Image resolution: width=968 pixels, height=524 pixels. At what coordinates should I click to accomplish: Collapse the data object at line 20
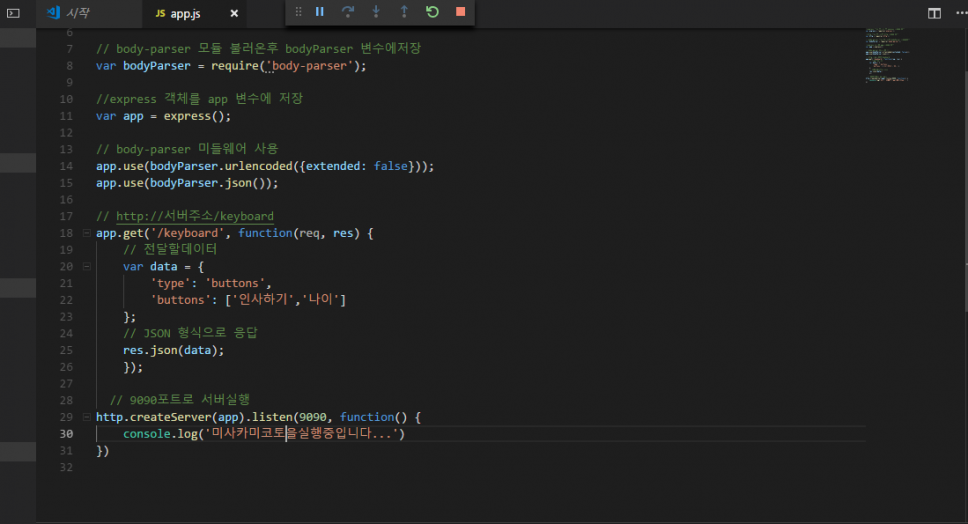click(x=86, y=266)
